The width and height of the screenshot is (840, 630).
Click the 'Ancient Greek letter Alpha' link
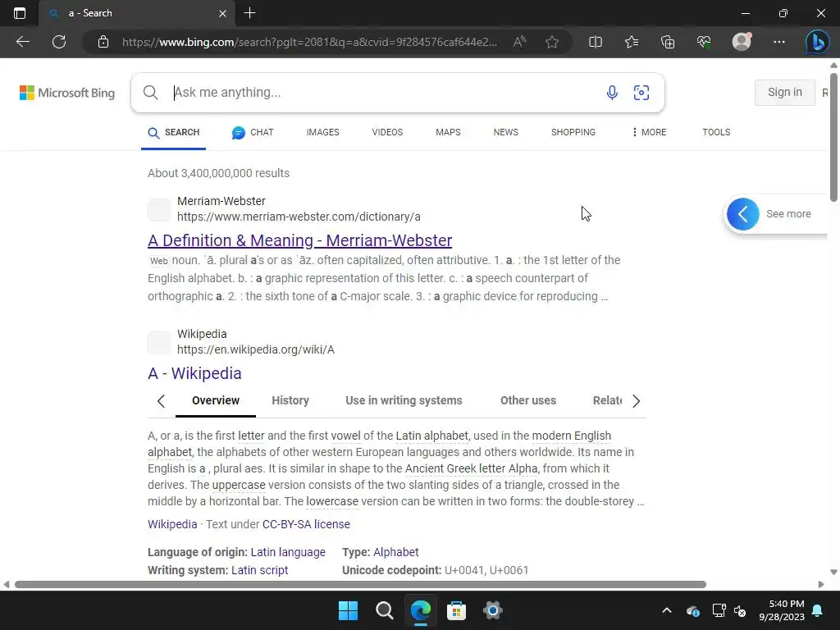click(x=472, y=468)
